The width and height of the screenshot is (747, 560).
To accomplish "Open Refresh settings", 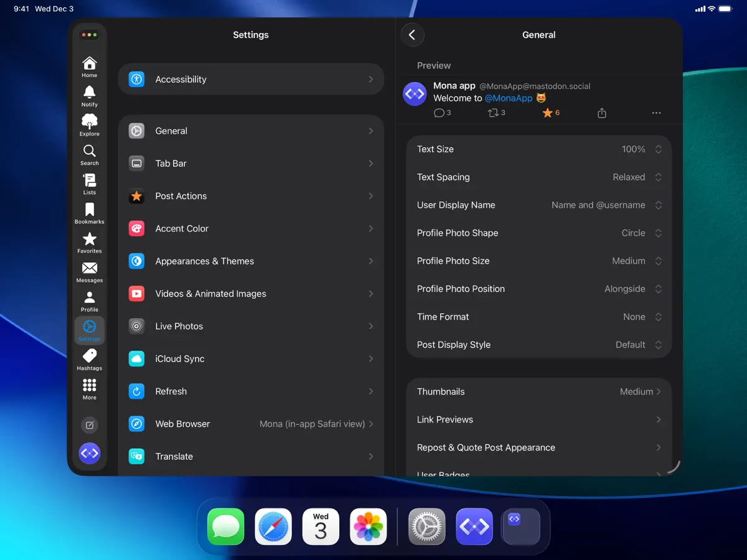I will point(251,391).
